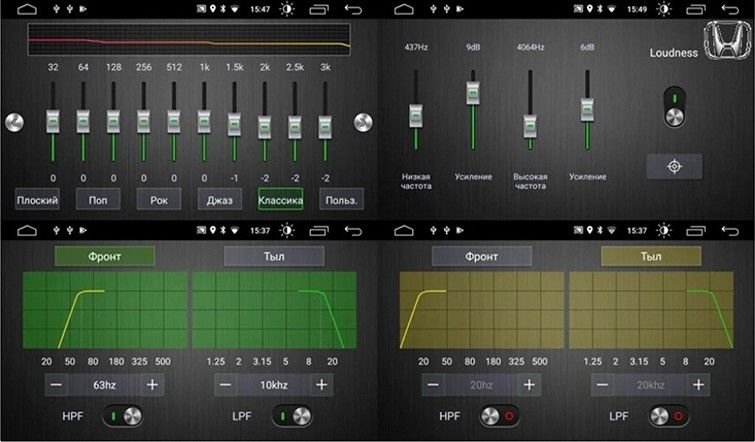The height and width of the screenshot is (442, 755).
Task: Switch to the Тыл tab on the green filter screen
Action: pos(274,256)
